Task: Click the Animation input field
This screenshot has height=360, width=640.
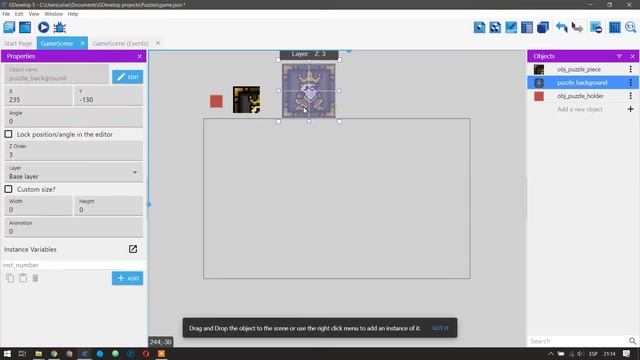Action: (73, 227)
